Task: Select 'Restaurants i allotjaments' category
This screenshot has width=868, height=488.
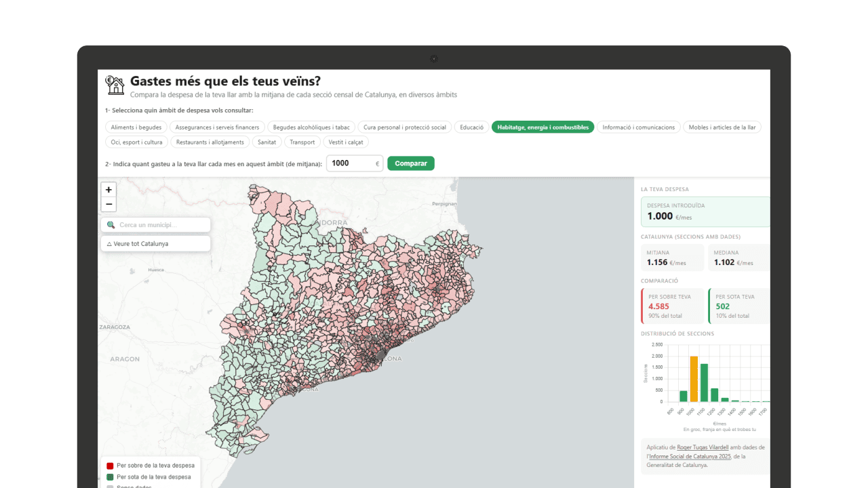Action: pyautogui.click(x=210, y=142)
